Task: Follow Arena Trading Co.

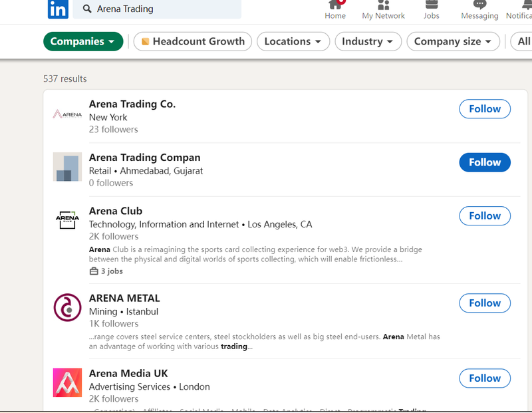Action: [x=485, y=109]
